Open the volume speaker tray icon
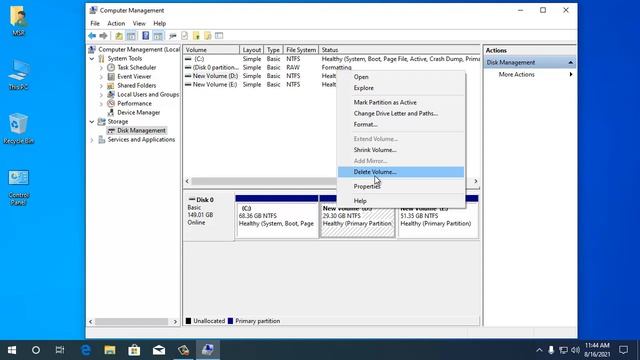Viewport: 640px width, 360px height. 576,350
